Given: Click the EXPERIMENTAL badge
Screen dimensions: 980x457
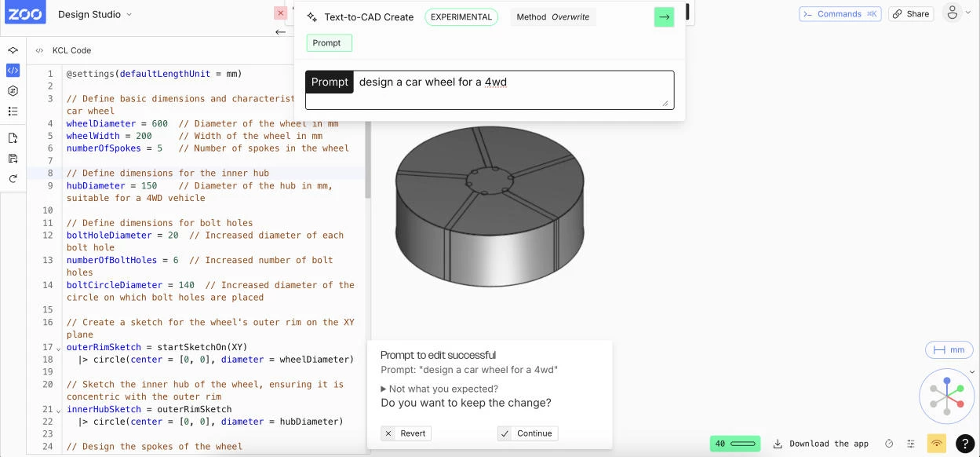Looking at the screenshot, I should coord(461,16).
